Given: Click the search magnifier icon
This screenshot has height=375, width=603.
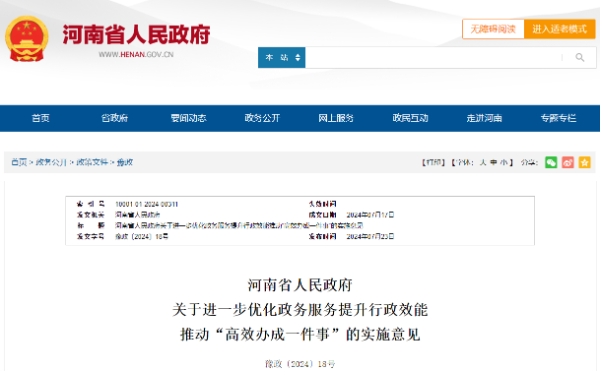Looking at the screenshot, I should [580, 58].
